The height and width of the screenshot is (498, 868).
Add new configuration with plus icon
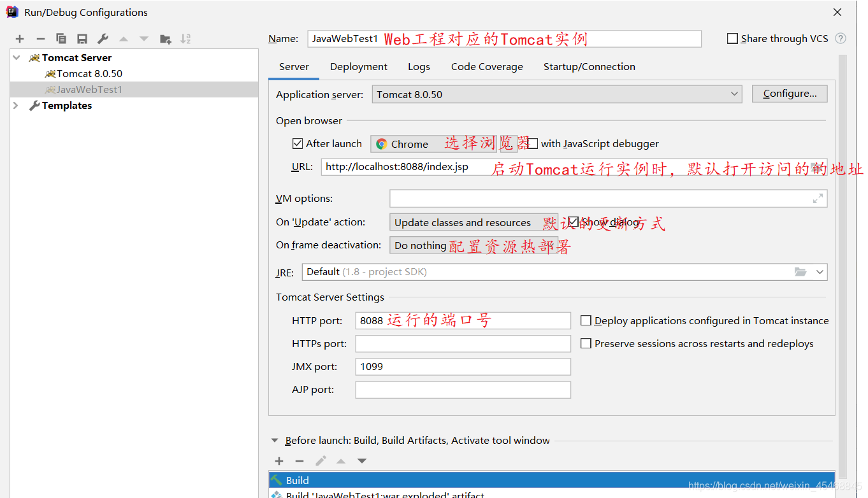tap(20, 39)
